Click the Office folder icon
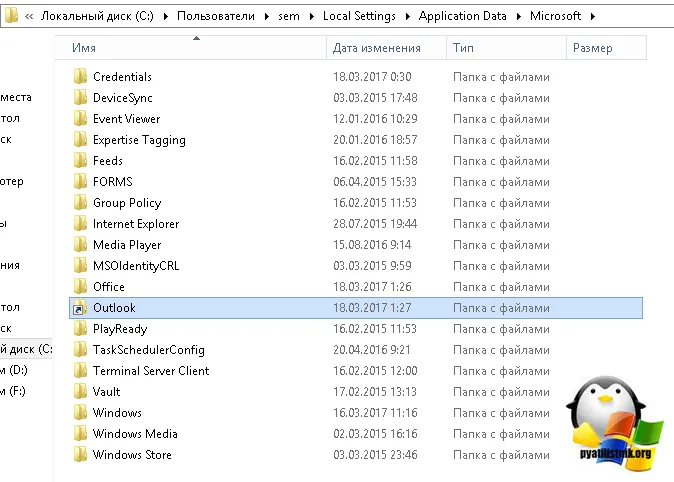The image size is (674, 482). (x=80, y=287)
